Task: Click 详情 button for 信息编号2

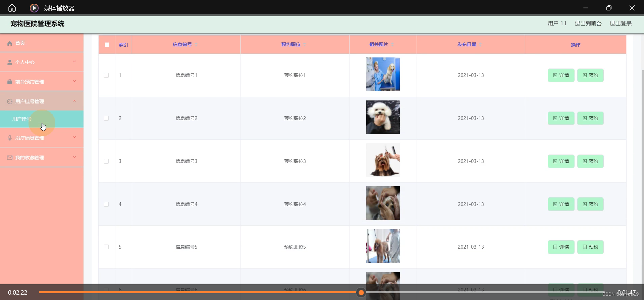Action: pos(561,118)
